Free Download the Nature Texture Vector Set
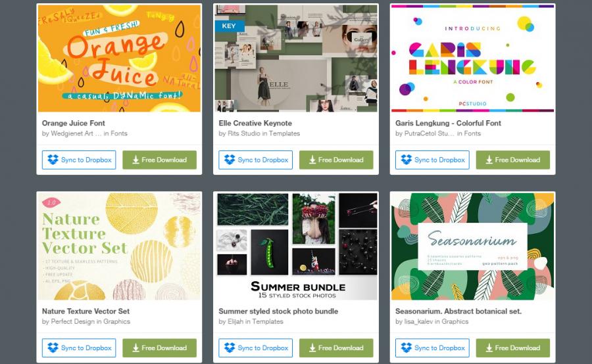Viewport: 592px width, 364px height. [x=159, y=348]
